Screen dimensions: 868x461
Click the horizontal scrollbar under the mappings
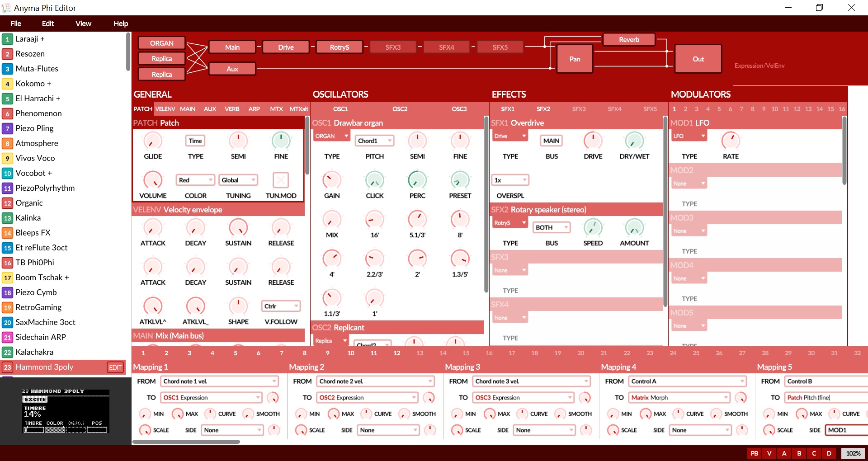tap(186, 442)
